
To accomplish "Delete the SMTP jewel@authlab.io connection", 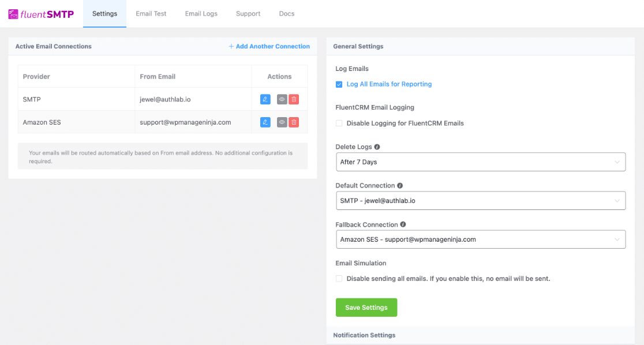I will click(x=294, y=99).
